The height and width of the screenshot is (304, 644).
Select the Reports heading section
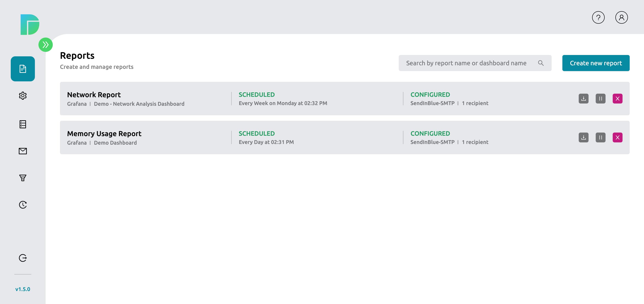tap(77, 55)
